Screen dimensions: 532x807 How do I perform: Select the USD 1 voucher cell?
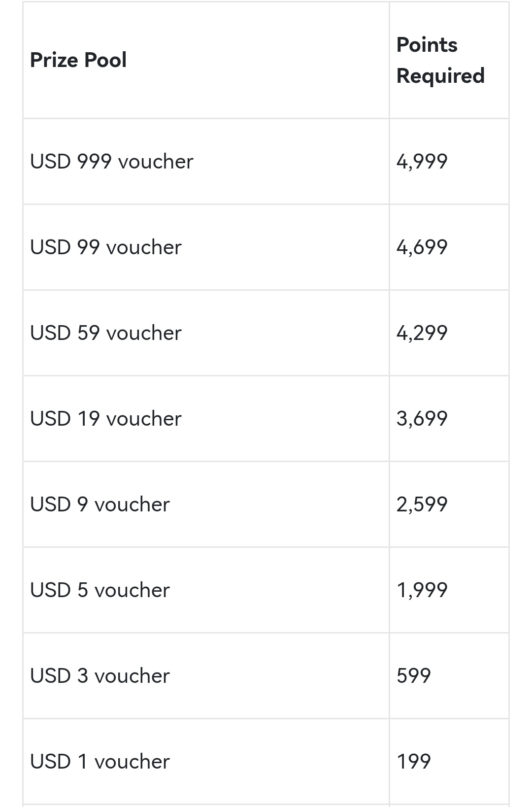click(x=100, y=762)
